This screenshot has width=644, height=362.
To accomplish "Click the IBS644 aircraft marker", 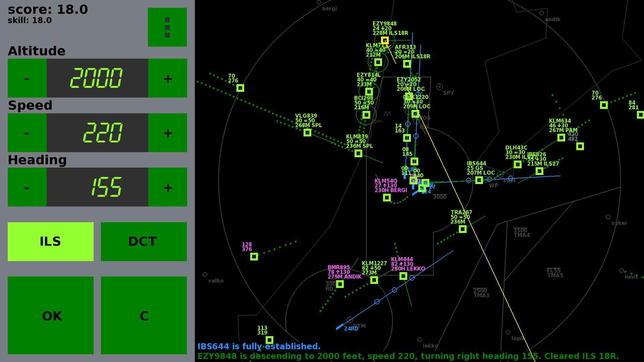I will click(479, 180).
